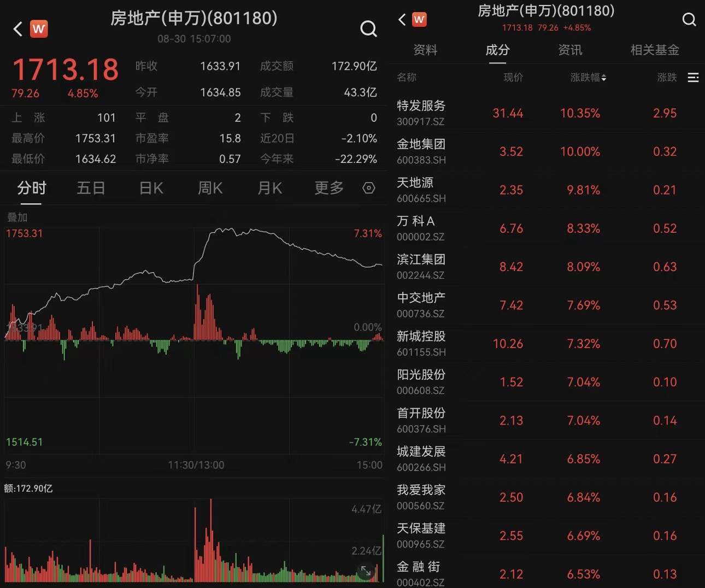Open the 资讯 tab
This screenshot has width=705, height=588.
tap(570, 50)
